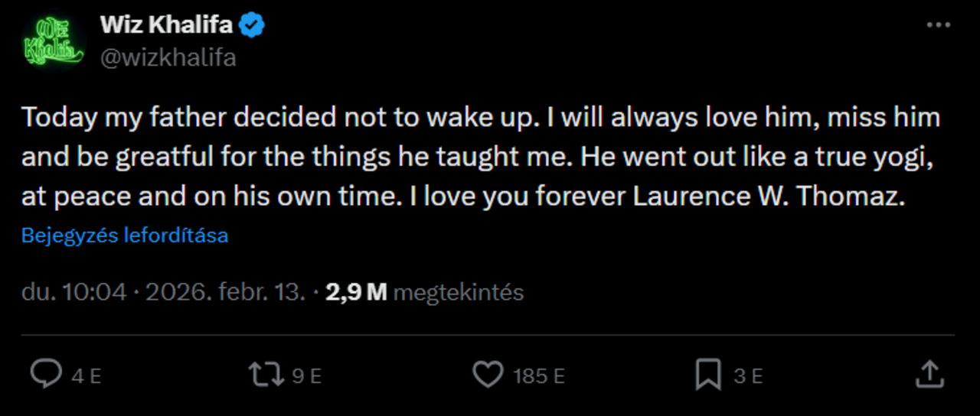Viewport: 980px width, 416px height.
Task: Click the reply speech bubble icon
Action: pos(46,375)
